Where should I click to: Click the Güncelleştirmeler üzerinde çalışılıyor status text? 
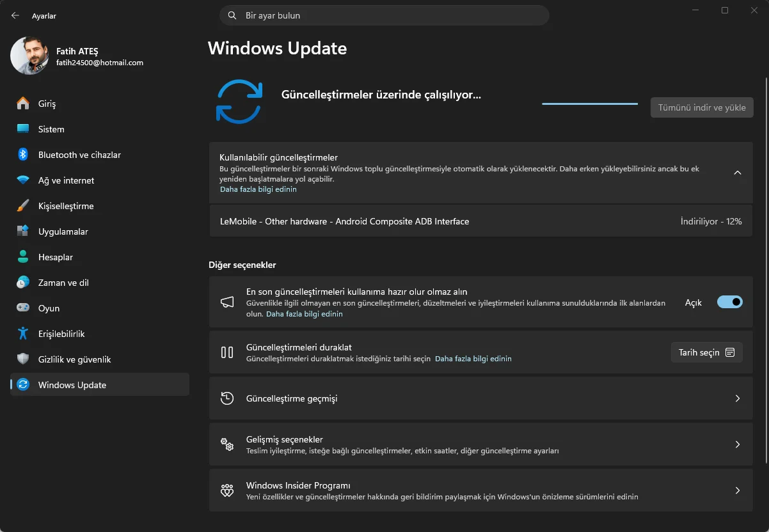click(381, 95)
